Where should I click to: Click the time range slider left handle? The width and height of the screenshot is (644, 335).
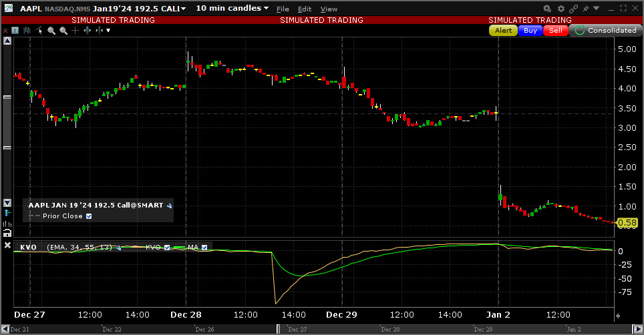click(278, 329)
